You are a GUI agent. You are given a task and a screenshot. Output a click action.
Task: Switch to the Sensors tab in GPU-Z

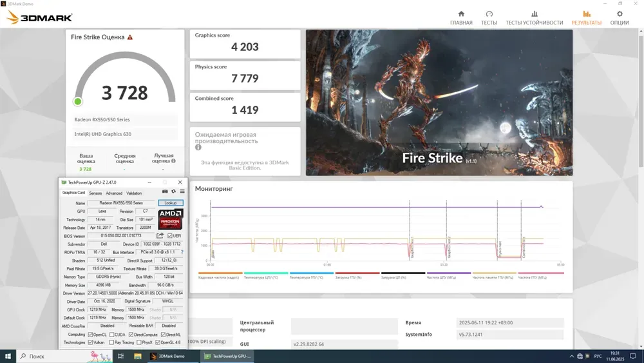tap(95, 193)
